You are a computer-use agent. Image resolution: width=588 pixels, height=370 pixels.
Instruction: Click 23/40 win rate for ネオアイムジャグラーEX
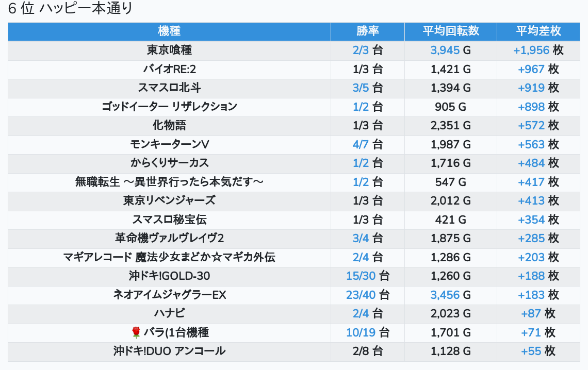point(361,295)
